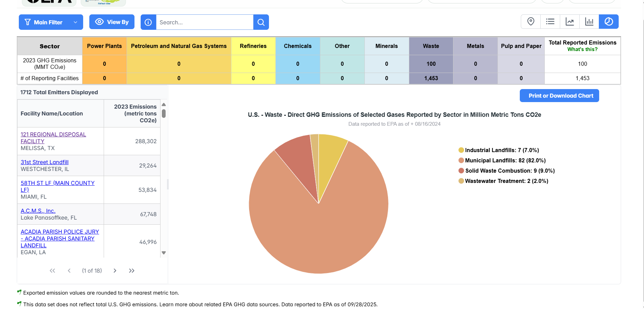Open the facility list view
This screenshot has height=309, width=644.
pyautogui.click(x=550, y=21)
